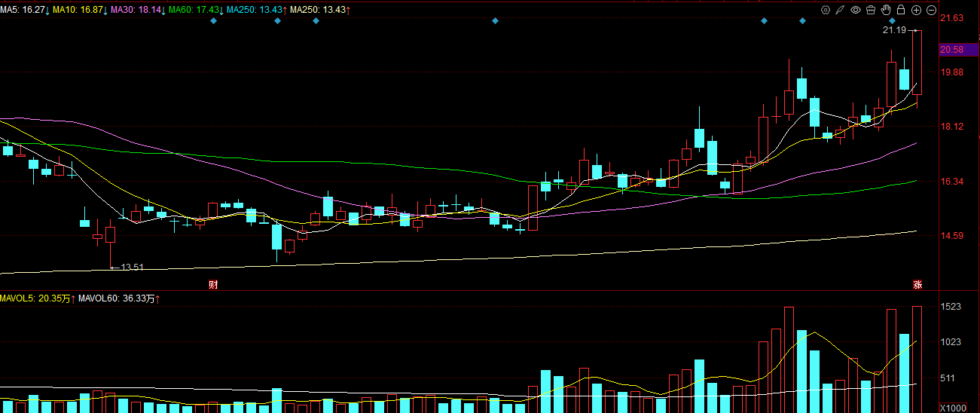Click the red 涨 marker on time axis
The height and width of the screenshot is (413, 980).
[917, 284]
